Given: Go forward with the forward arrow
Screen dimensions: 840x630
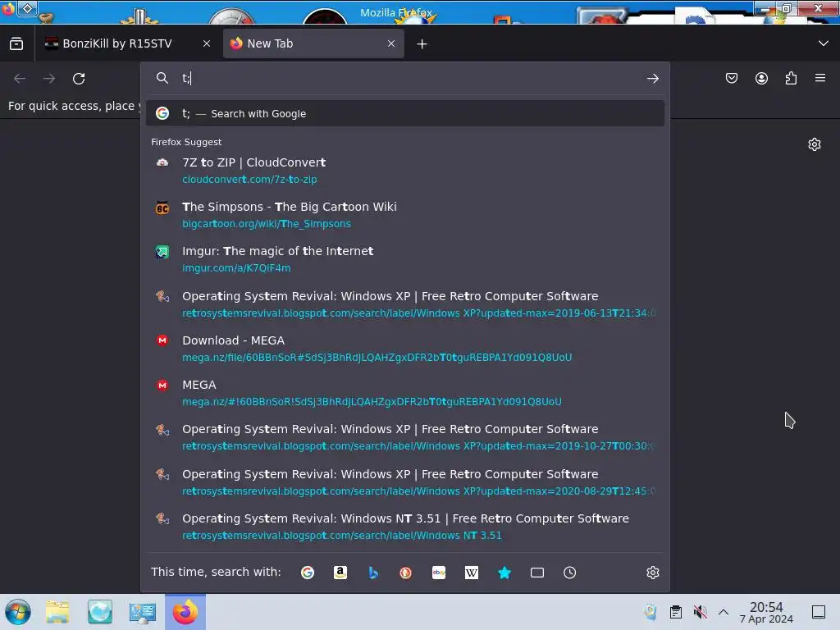Looking at the screenshot, I should point(49,79).
